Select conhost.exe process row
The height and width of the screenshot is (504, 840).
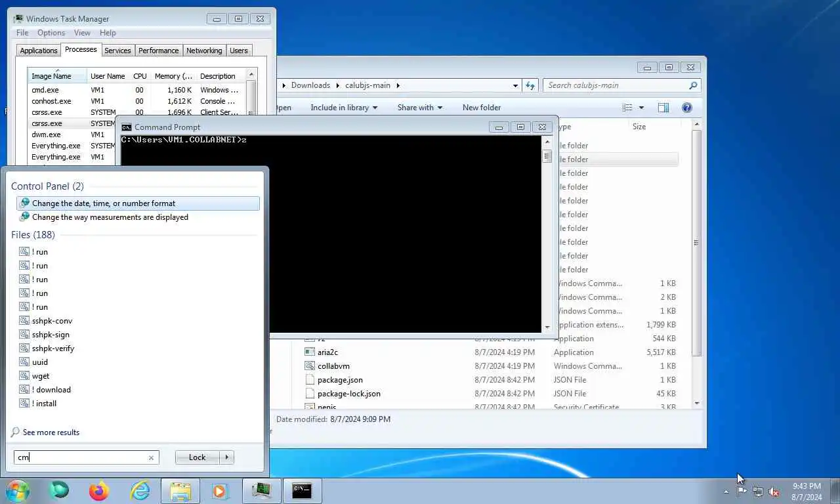point(136,101)
